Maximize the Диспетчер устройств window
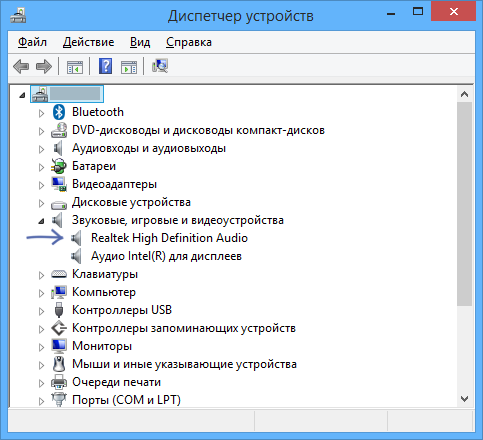This screenshot has height=440, width=483. pyautogui.click(x=418, y=12)
